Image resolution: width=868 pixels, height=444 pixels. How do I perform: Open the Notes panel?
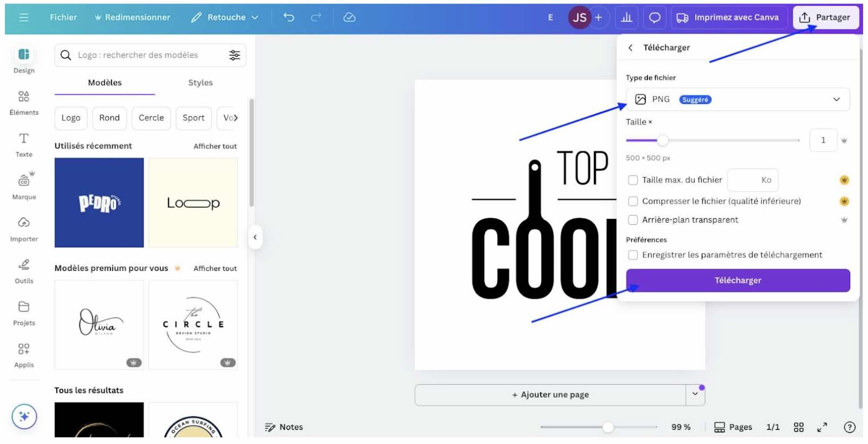[284, 427]
